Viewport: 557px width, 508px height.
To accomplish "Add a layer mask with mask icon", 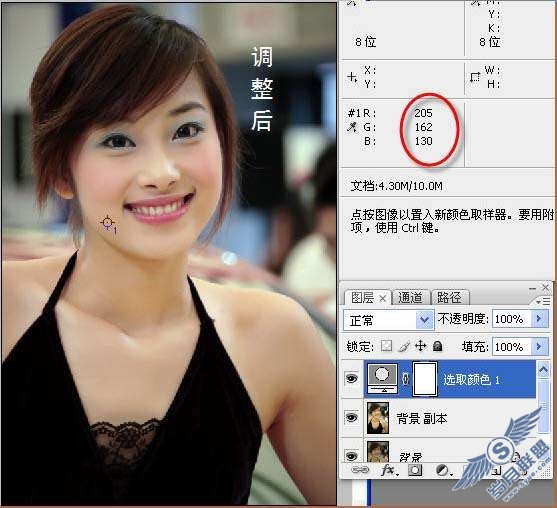I will (x=415, y=470).
